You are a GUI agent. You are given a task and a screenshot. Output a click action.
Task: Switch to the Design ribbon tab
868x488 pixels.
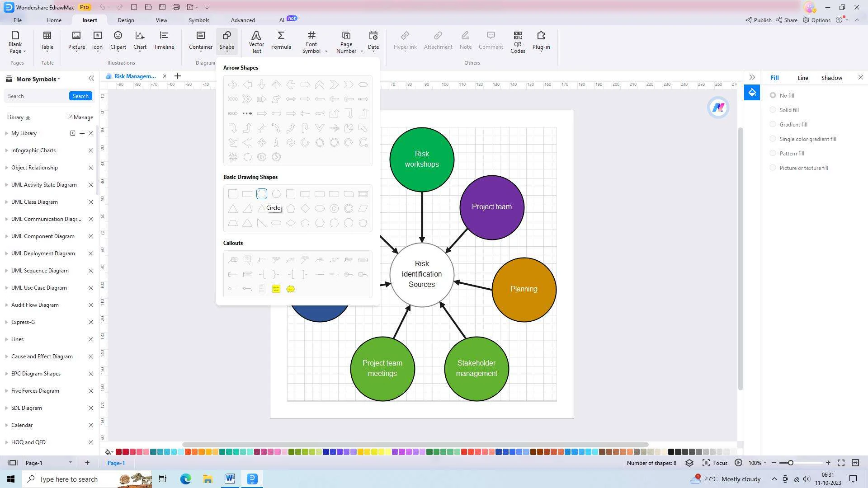click(126, 20)
